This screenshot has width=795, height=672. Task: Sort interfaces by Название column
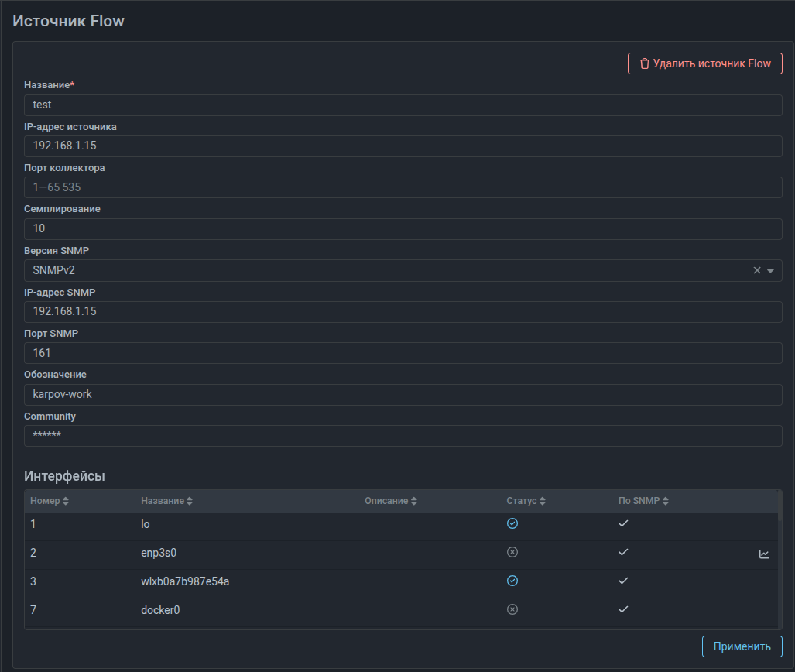click(x=166, y=501)
